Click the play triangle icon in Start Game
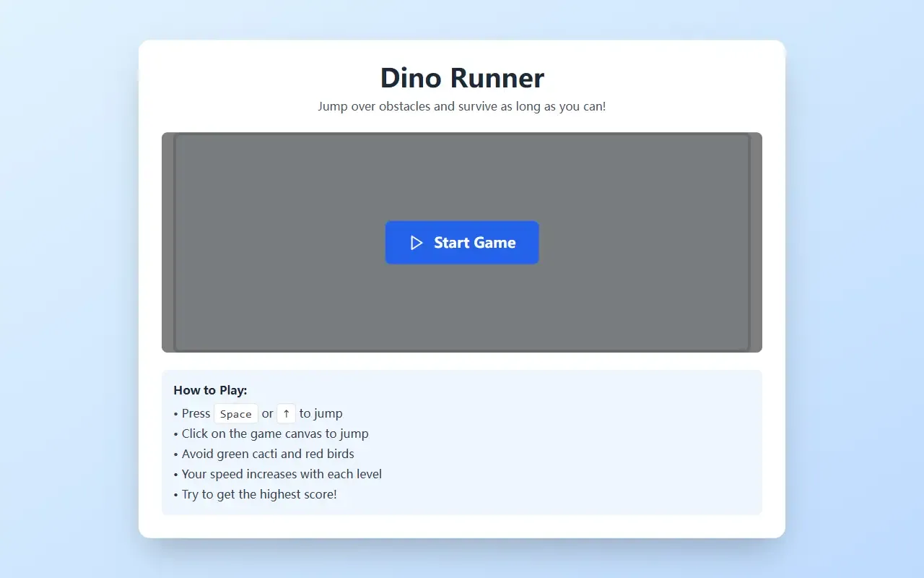Screen dimensions: 924x578 pyautogui.click(x=417, y=243)
